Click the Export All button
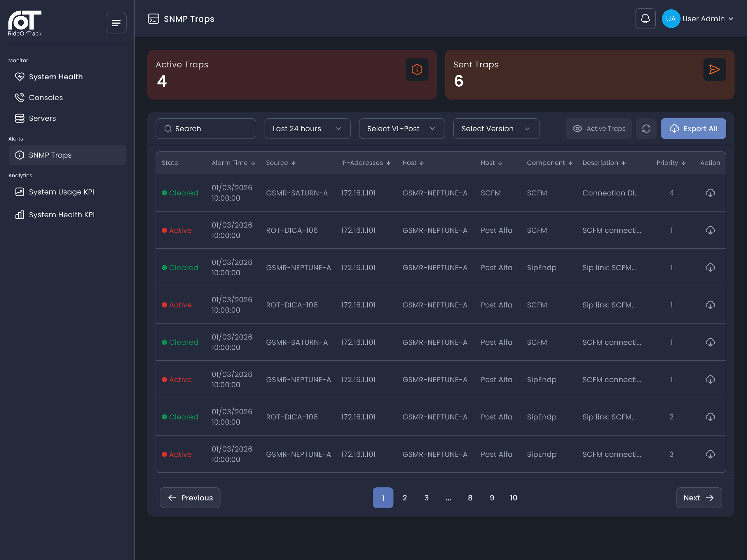Screen dimensions: 747x560 [693, 129]
